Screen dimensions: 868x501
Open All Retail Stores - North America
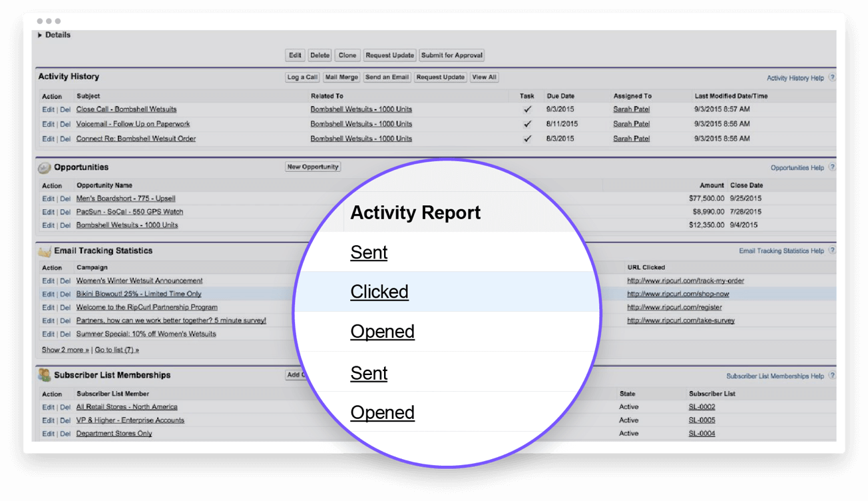pyautogui.click(x=126, y=407)
